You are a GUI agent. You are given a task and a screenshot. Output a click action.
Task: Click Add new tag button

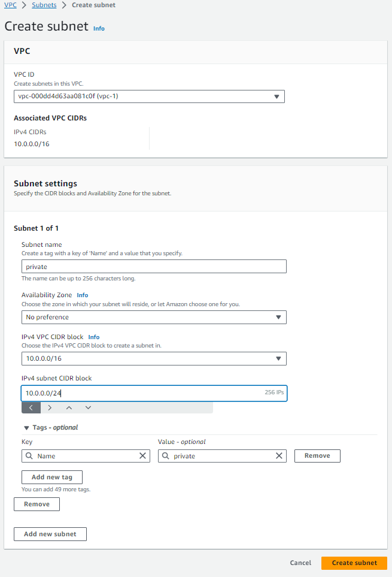(x=52, y=477)
